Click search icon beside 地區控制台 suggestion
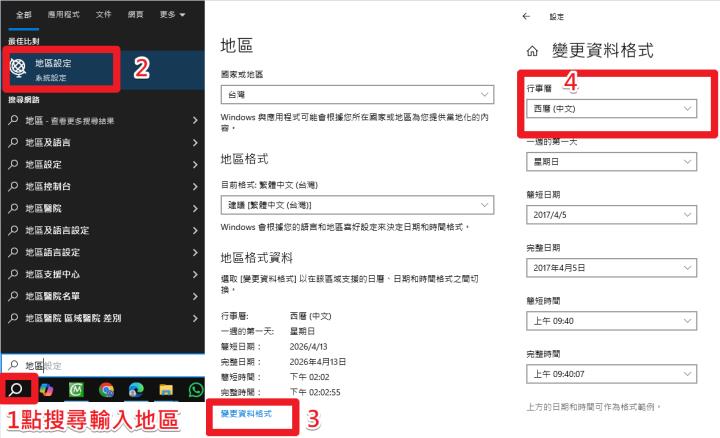The width and height of the screenshot is (720, 438). coord(13,186)
